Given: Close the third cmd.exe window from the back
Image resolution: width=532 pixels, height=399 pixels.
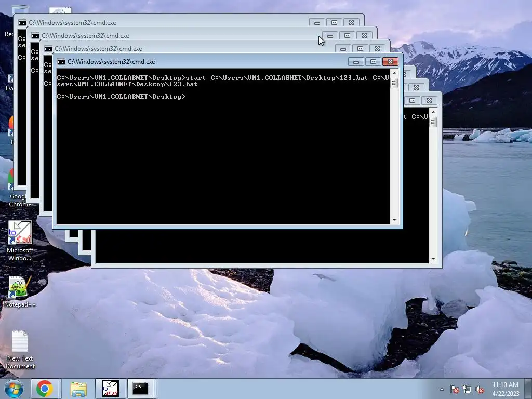Looking at the screenshot, I should point(377,49).
